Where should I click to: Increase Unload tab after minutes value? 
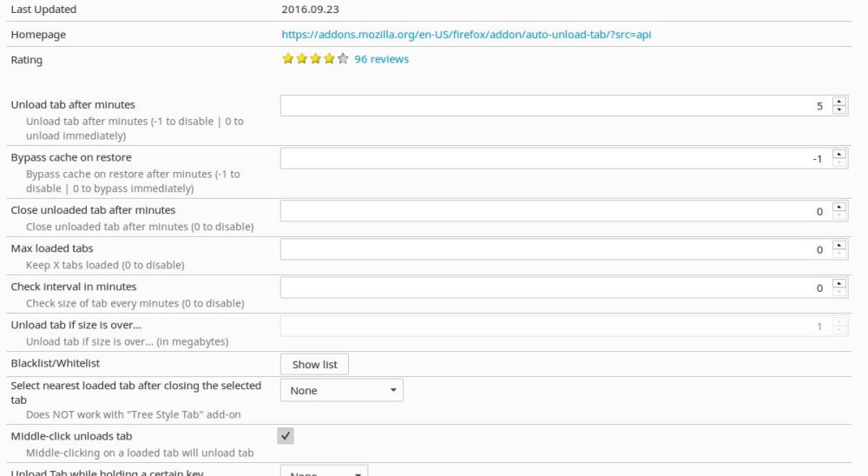click(839, 102)
